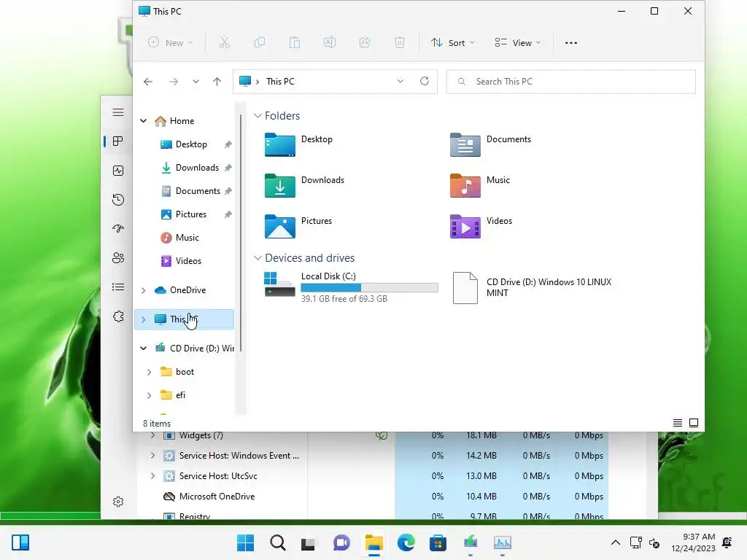This screenshot has width=747, height=560.
Task: Expand the This PC tree node
Action: point(144,319)
